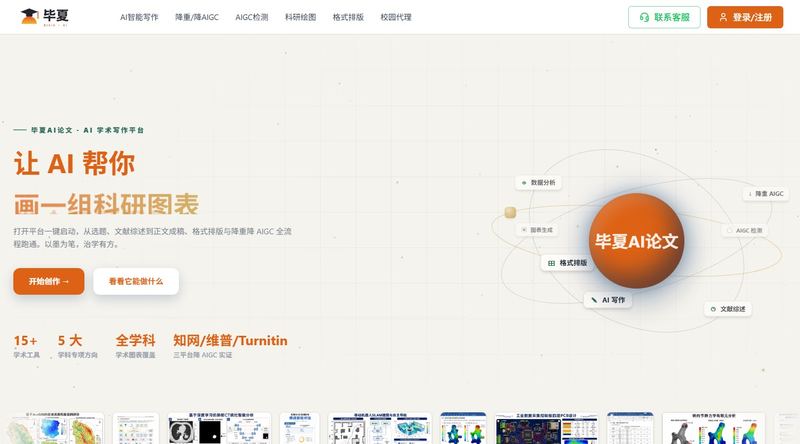Open the SLAM robot navigation thumbnail

click(380, 428)
